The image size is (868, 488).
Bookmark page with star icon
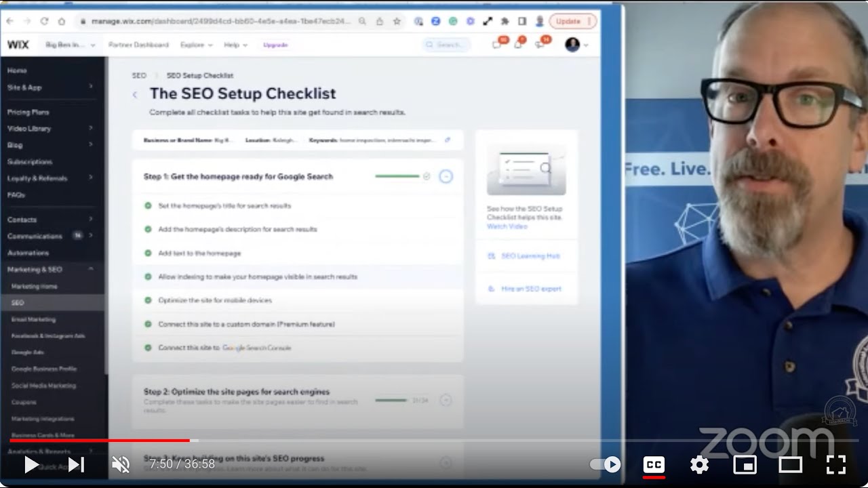[x=397, y=22]
